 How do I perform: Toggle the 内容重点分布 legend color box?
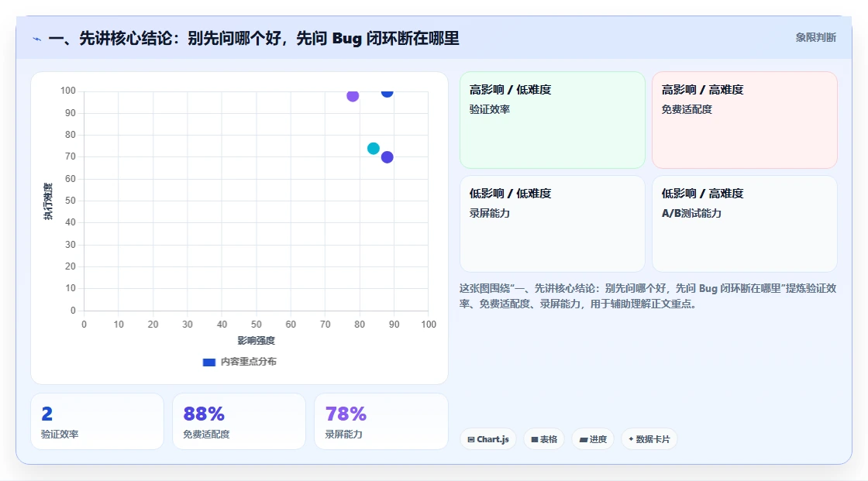tap(208, 362)
